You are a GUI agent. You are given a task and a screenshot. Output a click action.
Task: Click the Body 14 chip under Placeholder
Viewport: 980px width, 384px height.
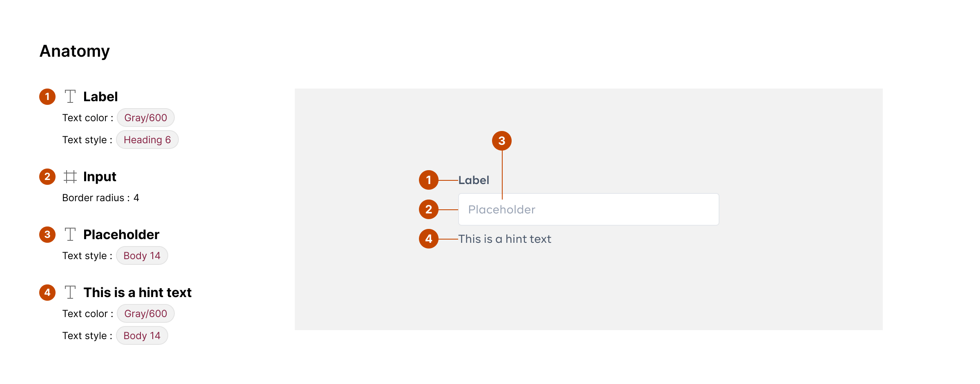142,255
